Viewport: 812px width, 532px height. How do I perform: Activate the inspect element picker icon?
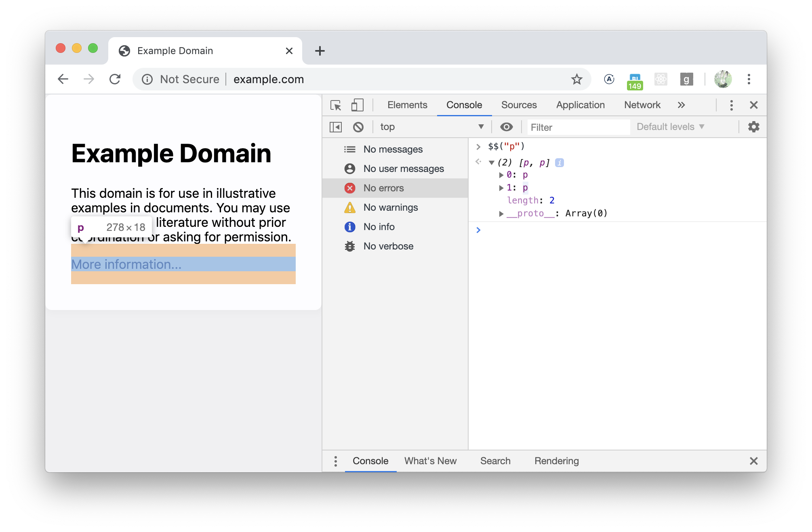(x=336, y=105)
